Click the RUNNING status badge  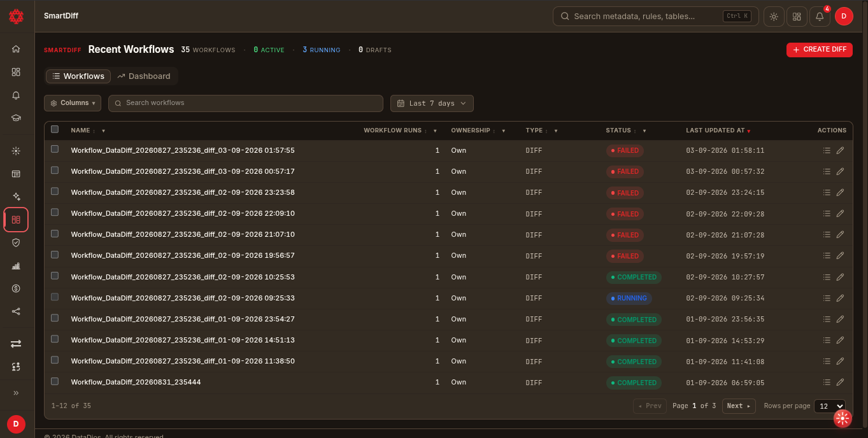tap(629, 298)
